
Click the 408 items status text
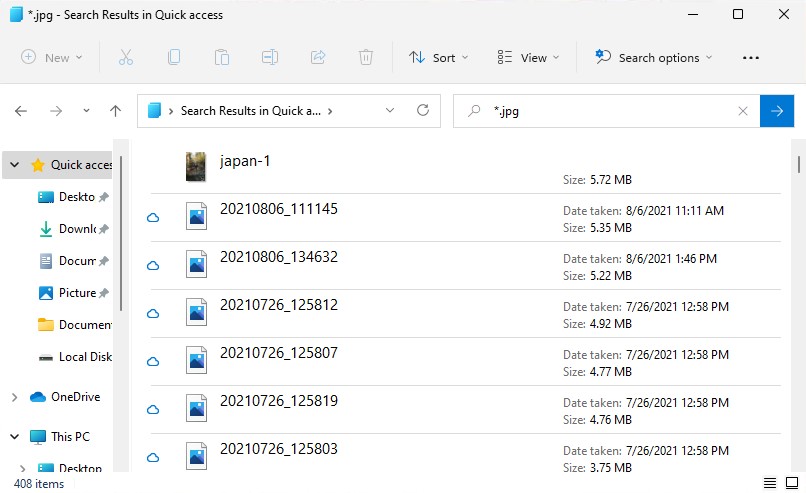click(x=39, y=484)
